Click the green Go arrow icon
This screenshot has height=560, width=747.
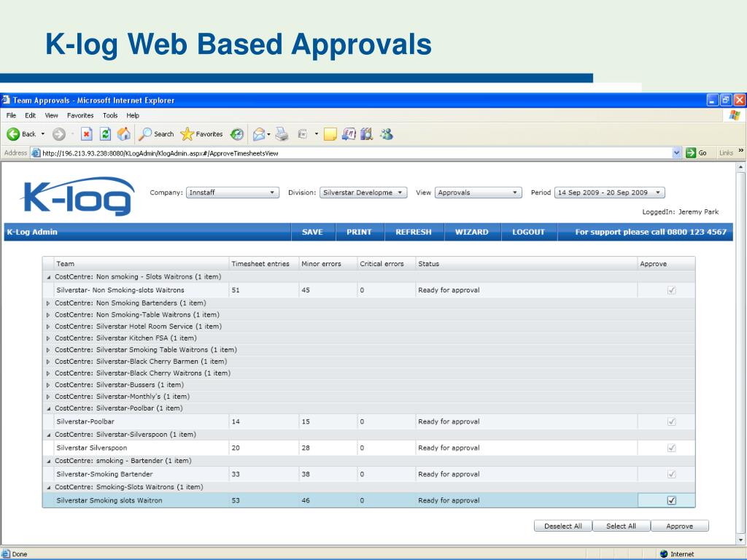pyautogui.click(x=691, y=153)
